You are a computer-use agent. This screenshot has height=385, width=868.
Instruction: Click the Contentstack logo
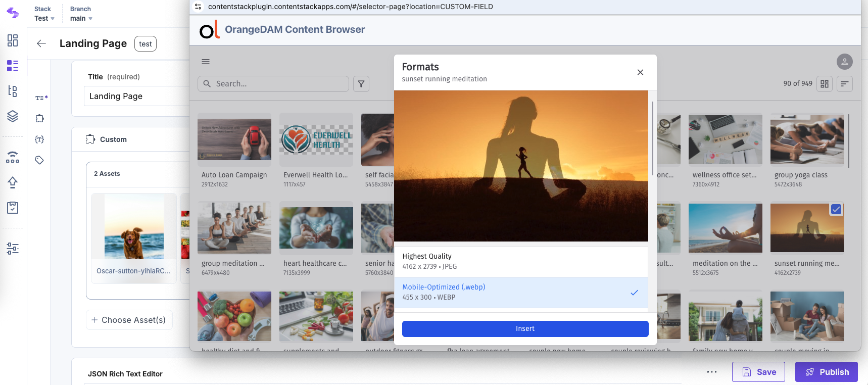coord(13,13)
